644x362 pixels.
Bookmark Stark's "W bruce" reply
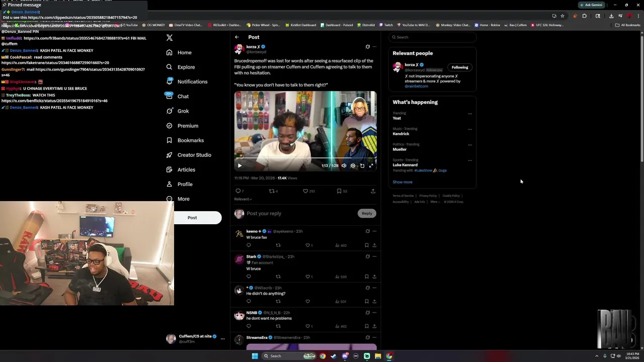(x=367, y=277)
